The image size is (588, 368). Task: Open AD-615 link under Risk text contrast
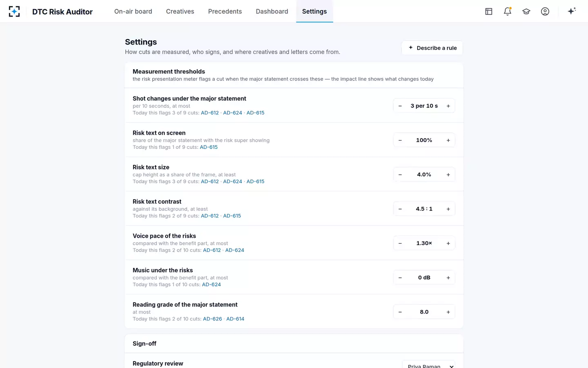232,216
